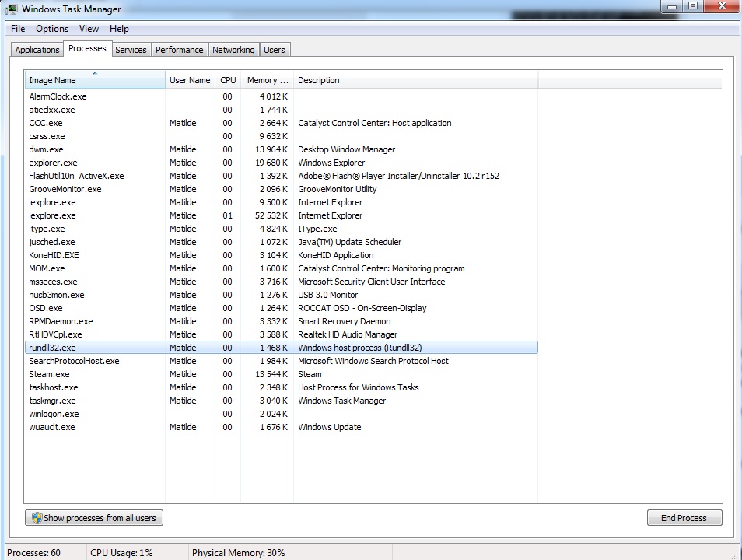Image resolution: width=742 pixels, height=560 pixels.
Task: Select the SearchProtocolHost.exe process
Action: pyautogui.click(x=281, y=361)
